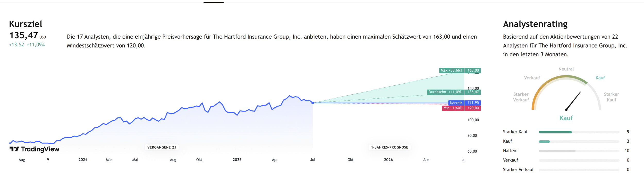Viewport: 644px width, 181px height.
Task: Click the active tab underline at top
Action: point(214,3)
